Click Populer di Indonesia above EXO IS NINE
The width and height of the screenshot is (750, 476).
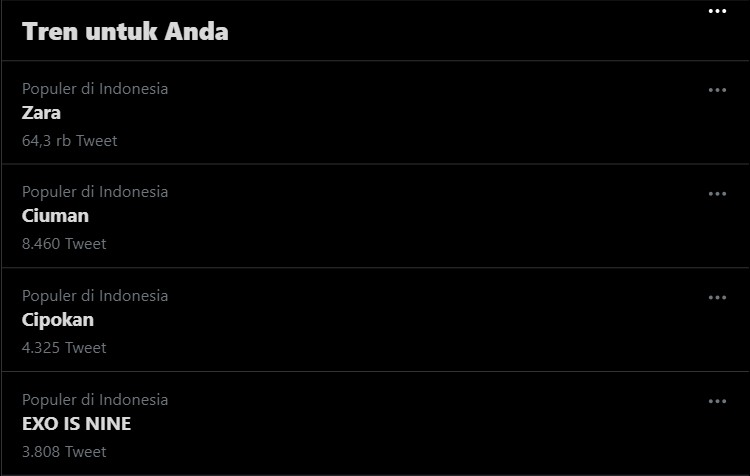pos(95,400)
